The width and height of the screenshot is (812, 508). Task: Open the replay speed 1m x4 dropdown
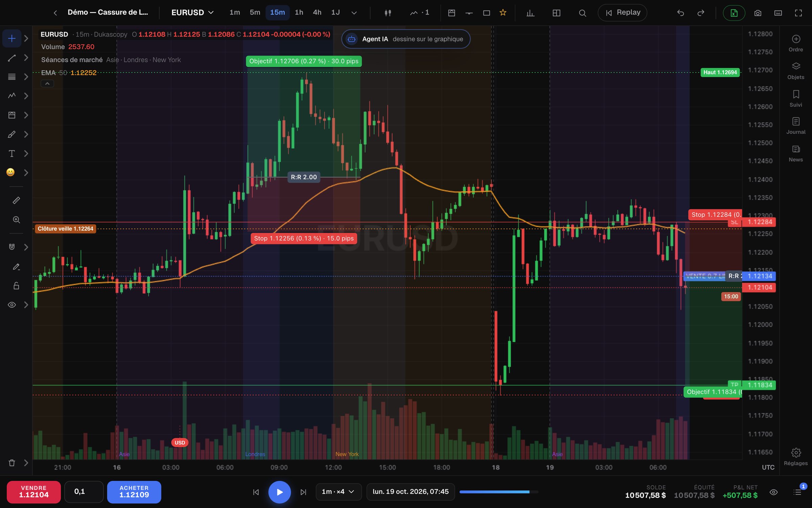338,492
